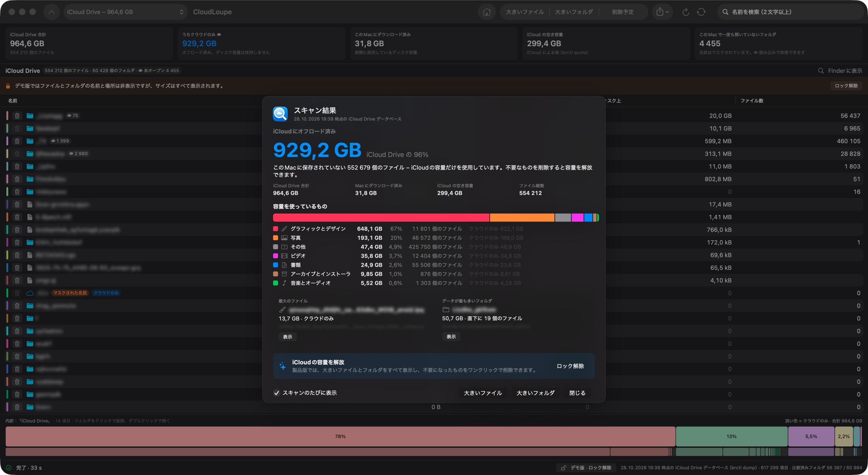Click the folder icon in the 6 965 files row
The image size is (868, 475).
(30, 128)
